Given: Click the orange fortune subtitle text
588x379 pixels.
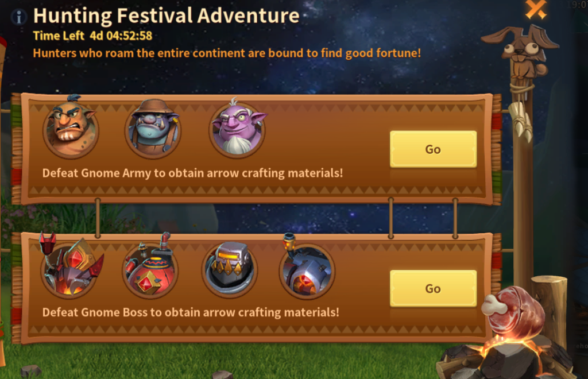Looking at the screenshot, I should (x=227, y=53).
